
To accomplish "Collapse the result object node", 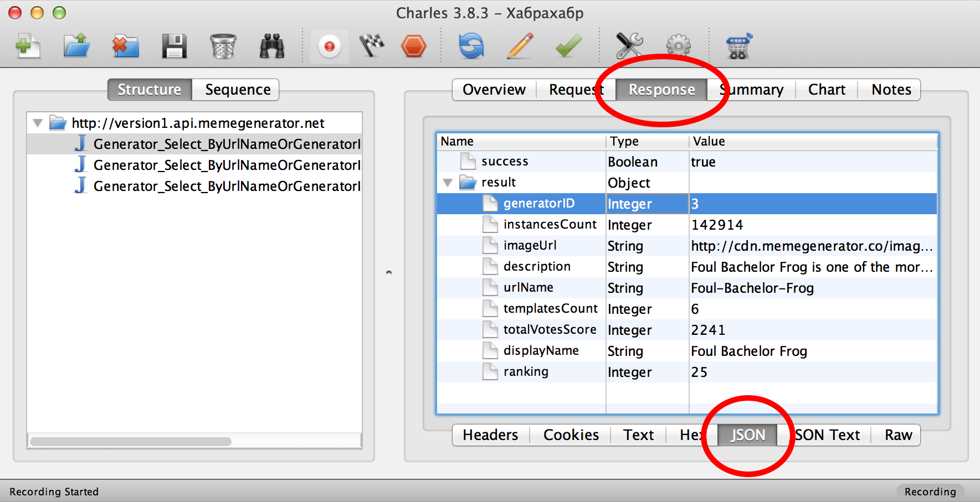I will [448, 183].
